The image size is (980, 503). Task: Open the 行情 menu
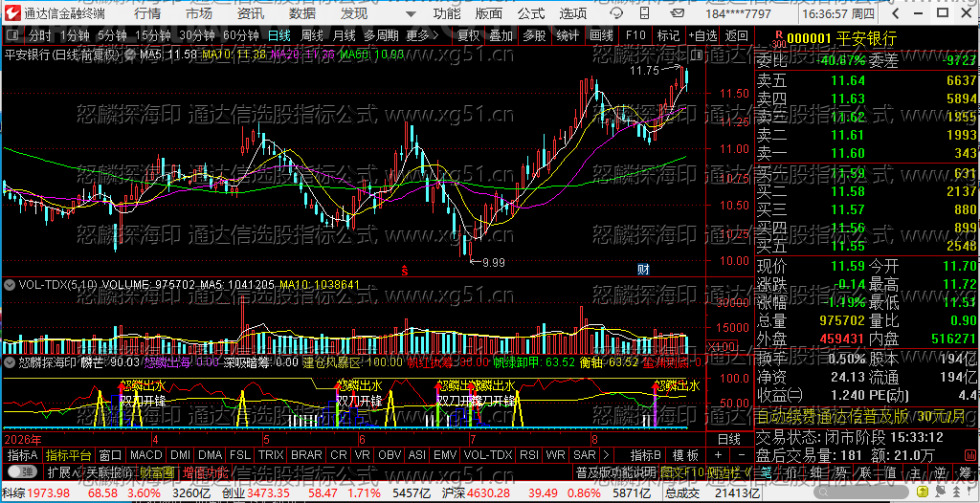tap(146, 13)
